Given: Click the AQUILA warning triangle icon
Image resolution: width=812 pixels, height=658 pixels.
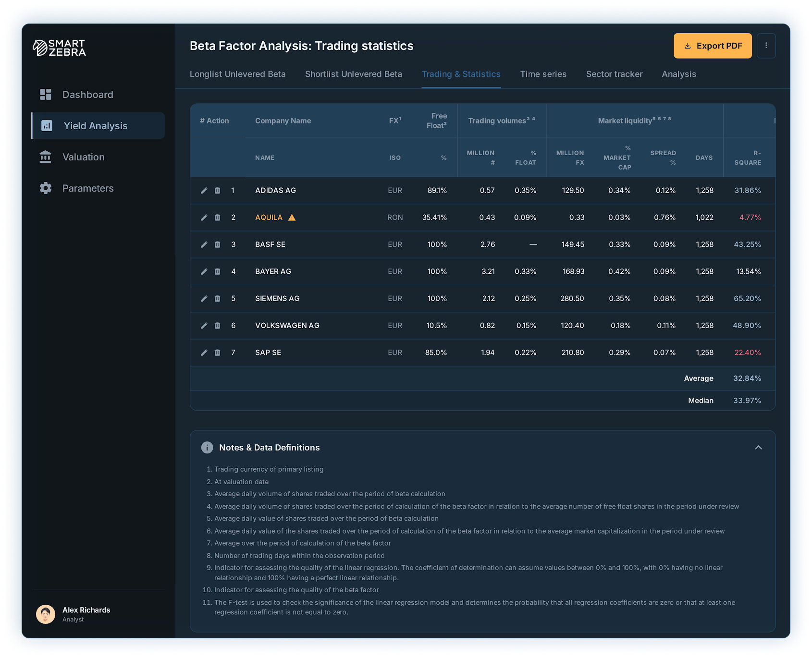Looking at the screenshot, I should 292,218.
